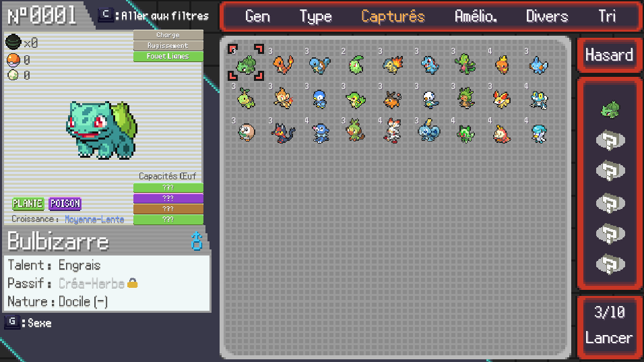Click the third party slot, second empty
Image resolution: width=644 pixels, height=362 pixels.
pos(610,171)
